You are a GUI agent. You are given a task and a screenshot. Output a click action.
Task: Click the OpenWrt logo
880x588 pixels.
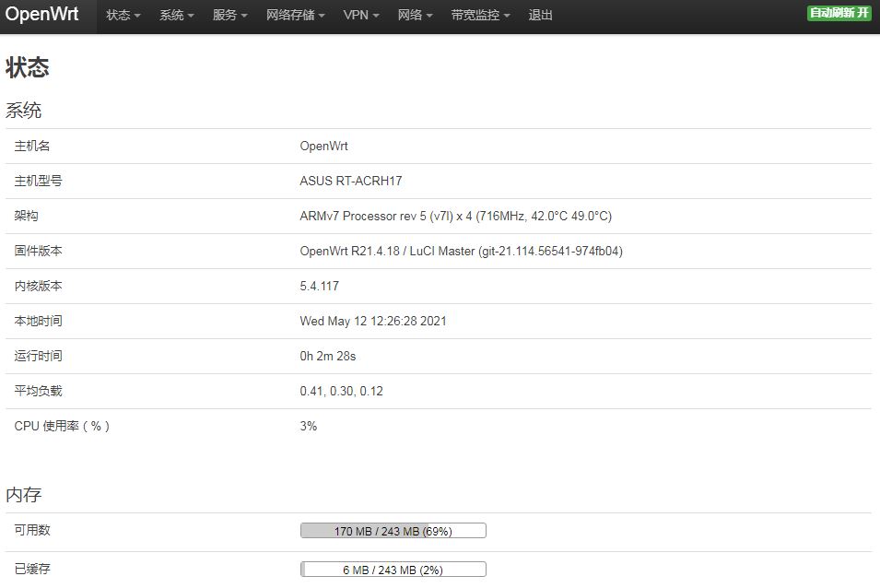(x=42, y=14)
